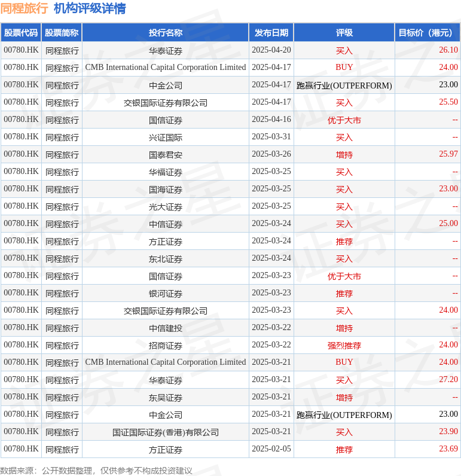Click the 机构评级详情 heading
The image size is (461, 476).
90,8
